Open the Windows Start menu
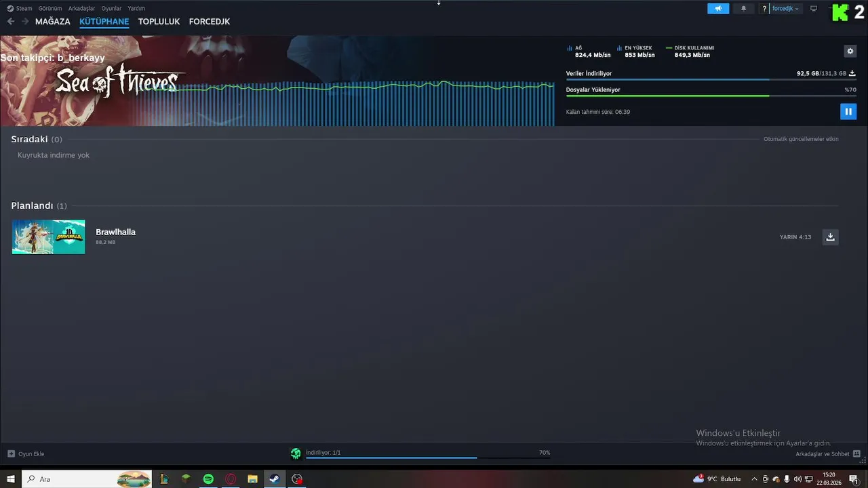The height and width of the screenshot is (488, 868). point(10,479)
